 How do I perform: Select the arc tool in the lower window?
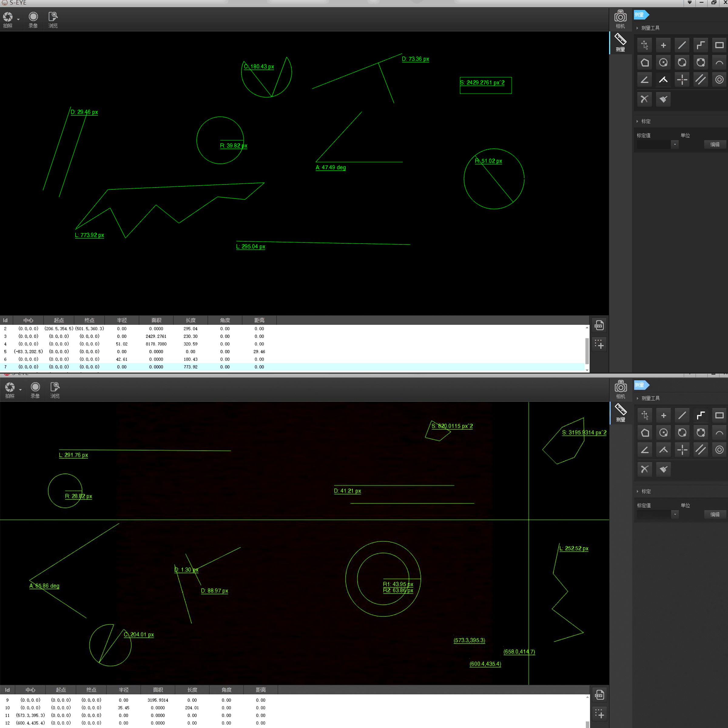(x=719, y=433)
